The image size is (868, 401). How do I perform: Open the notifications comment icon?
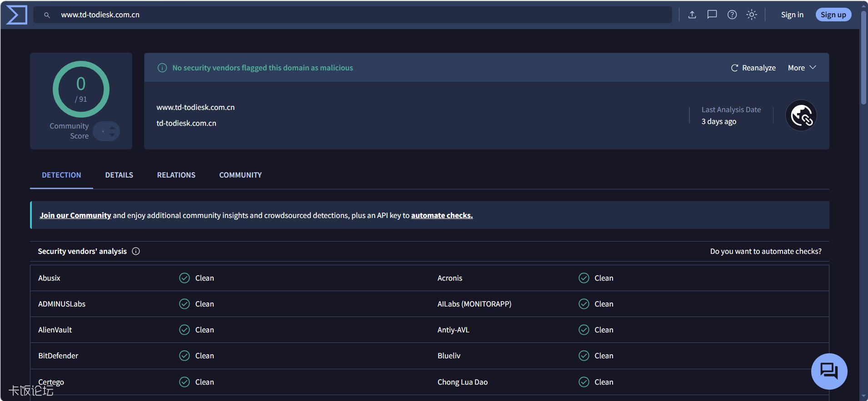tap(712, 15)
